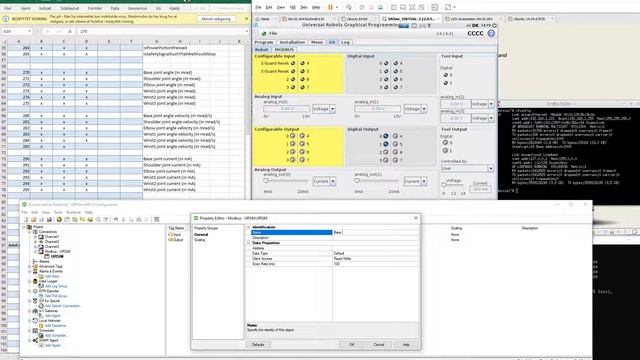Open the Runtime menu in KEPServerEX
Viewport: 640px width, 360px height.
pos(73,212)
